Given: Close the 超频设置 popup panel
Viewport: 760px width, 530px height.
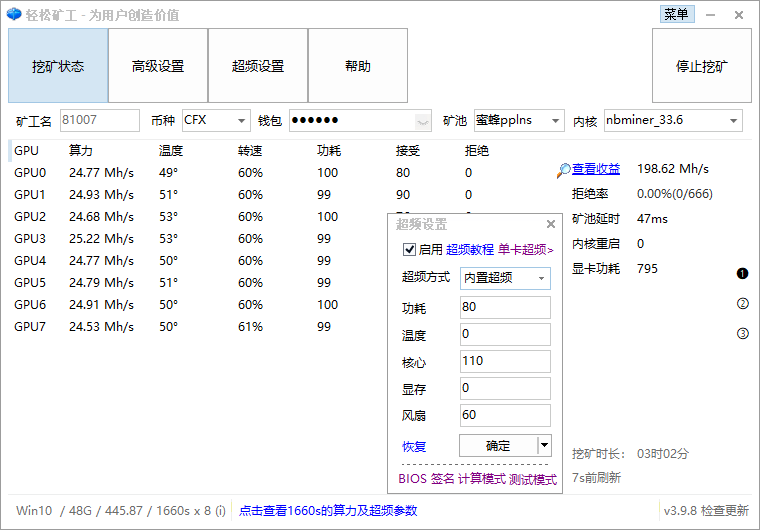Looking at the screenshot, I should (550, 225).
